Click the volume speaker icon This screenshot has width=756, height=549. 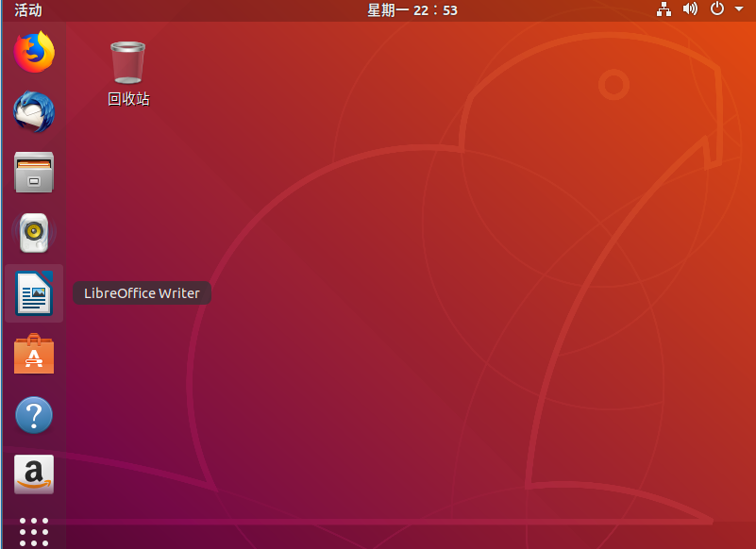[690, 9]
